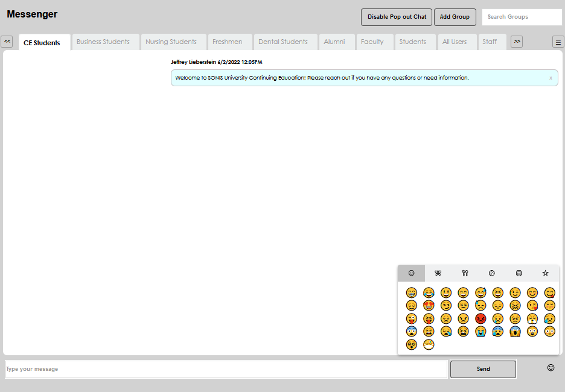The image size is (565, 392).
Task: Click the Search Groups field
Action: (522, 16)
